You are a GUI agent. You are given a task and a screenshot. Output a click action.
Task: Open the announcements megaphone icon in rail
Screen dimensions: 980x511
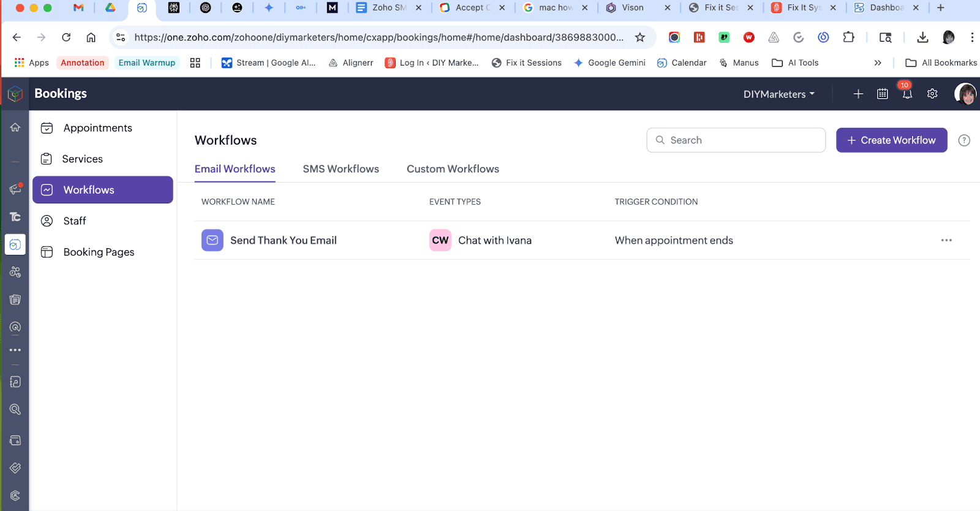[x=15, y=189]
